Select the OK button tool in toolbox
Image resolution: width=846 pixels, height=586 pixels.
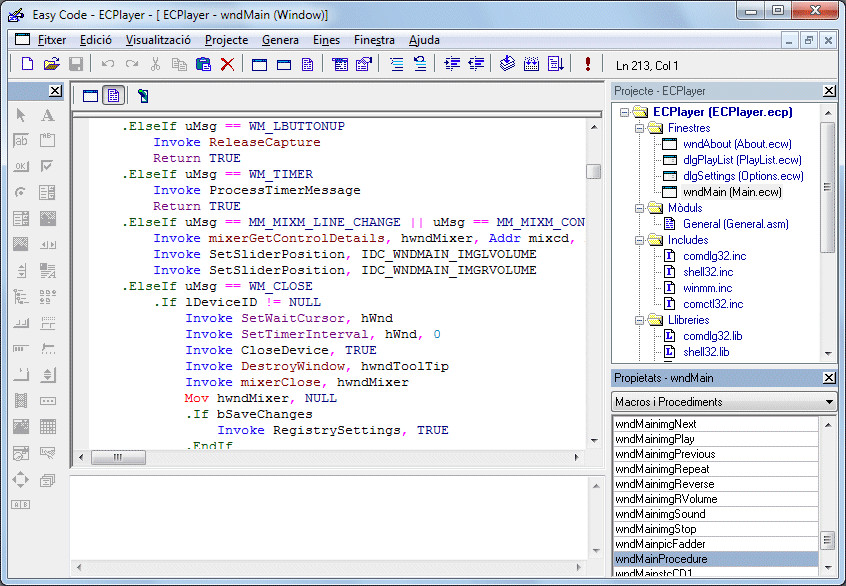coord(21,166)
